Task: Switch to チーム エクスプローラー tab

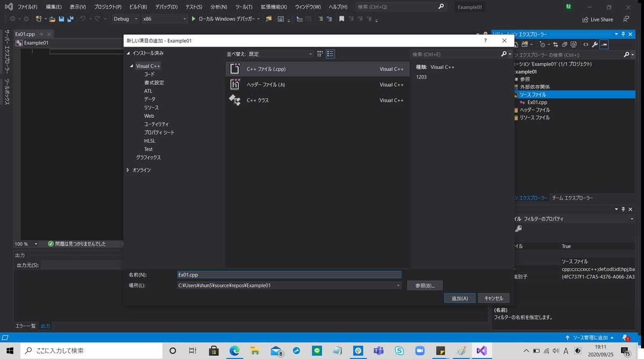Action: pyautogui.click(x=572, y=198)
